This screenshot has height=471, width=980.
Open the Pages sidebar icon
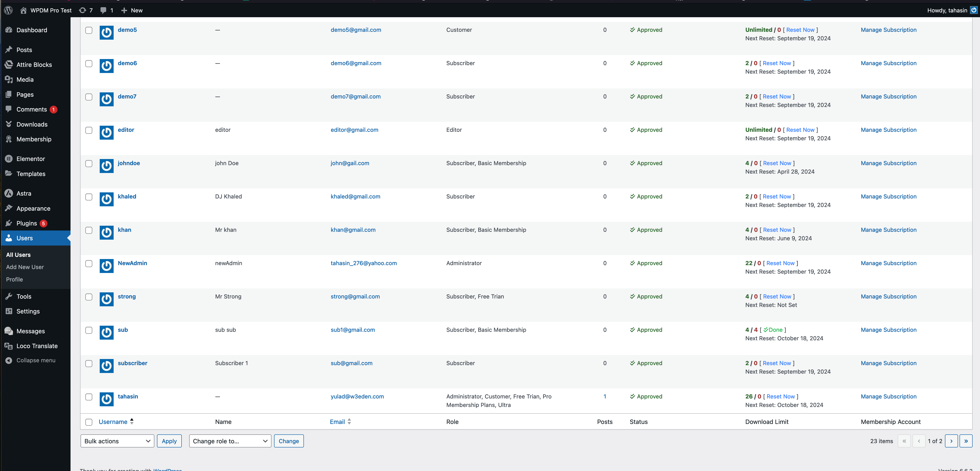(9, 94)
